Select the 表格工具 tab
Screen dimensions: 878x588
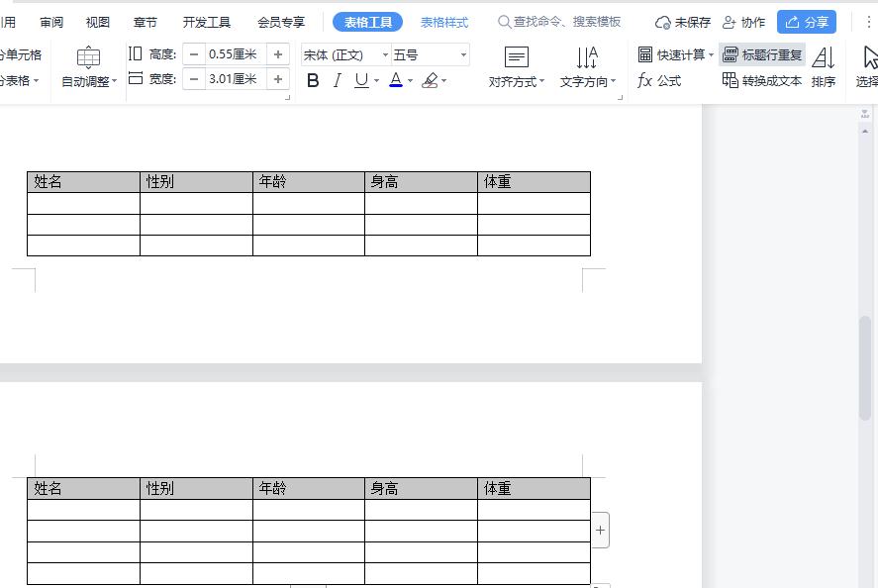pos(368,22)
